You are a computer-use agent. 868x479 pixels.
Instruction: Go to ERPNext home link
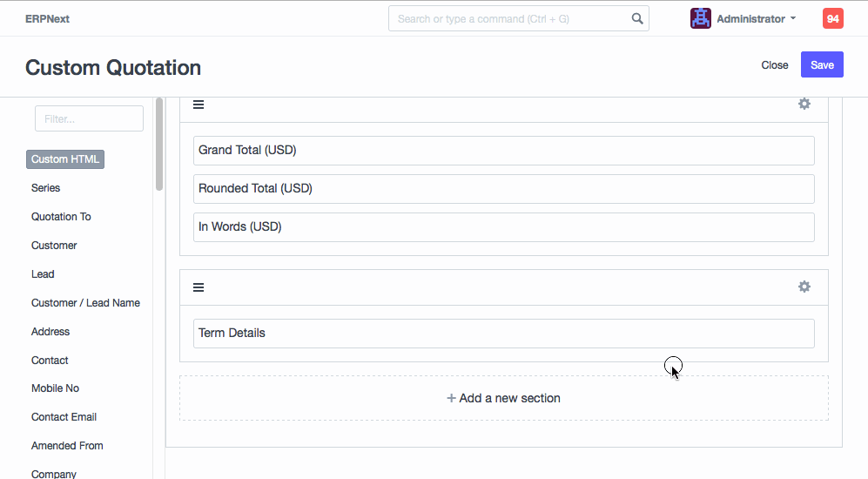47,18
